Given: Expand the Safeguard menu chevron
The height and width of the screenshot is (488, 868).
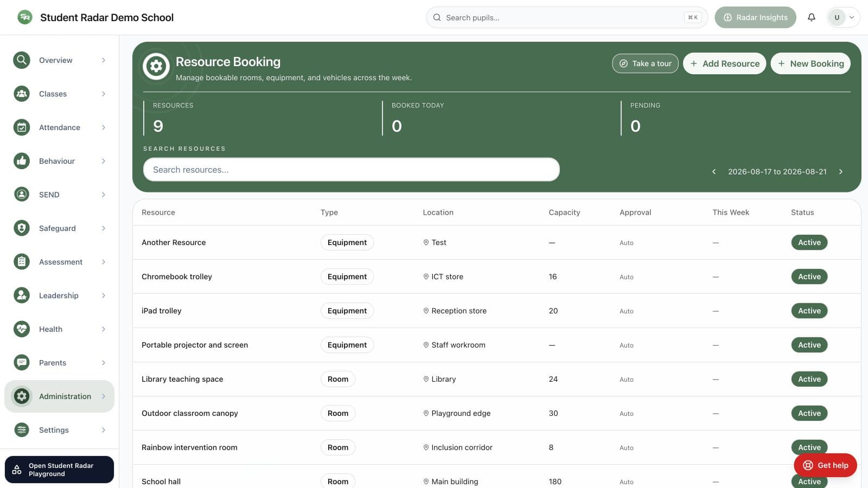Looking at the screenshot, I should pyautogui.click(x=104, y=228).
